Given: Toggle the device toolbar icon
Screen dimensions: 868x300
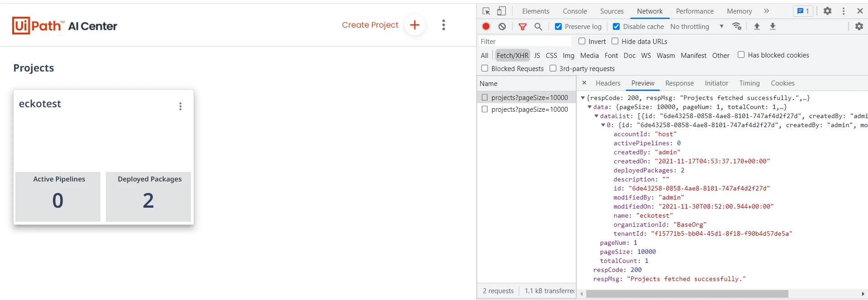Looking at the screenshot, I should coord(502,11).
